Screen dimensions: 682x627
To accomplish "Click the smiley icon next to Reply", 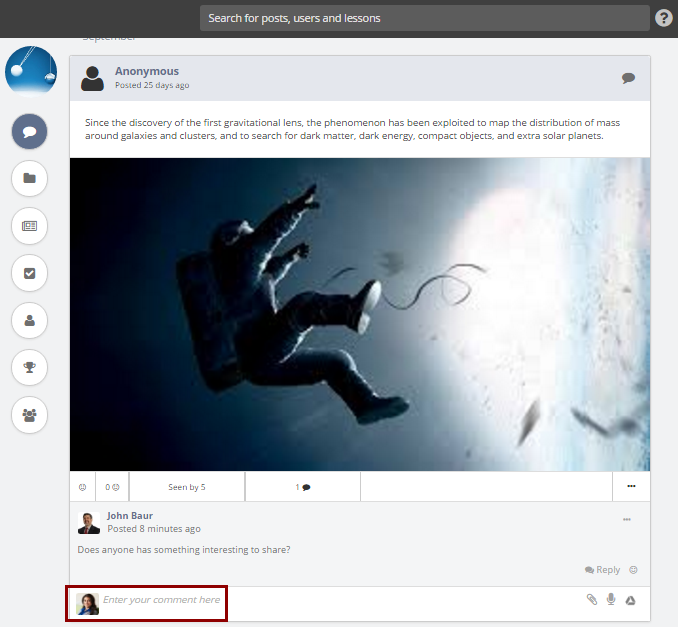I will (633, 570).
